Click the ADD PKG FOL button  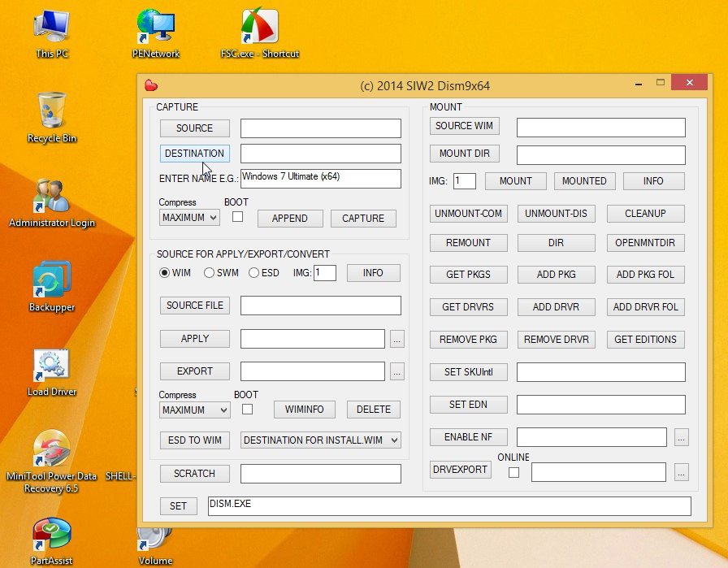tap(646, 275)
